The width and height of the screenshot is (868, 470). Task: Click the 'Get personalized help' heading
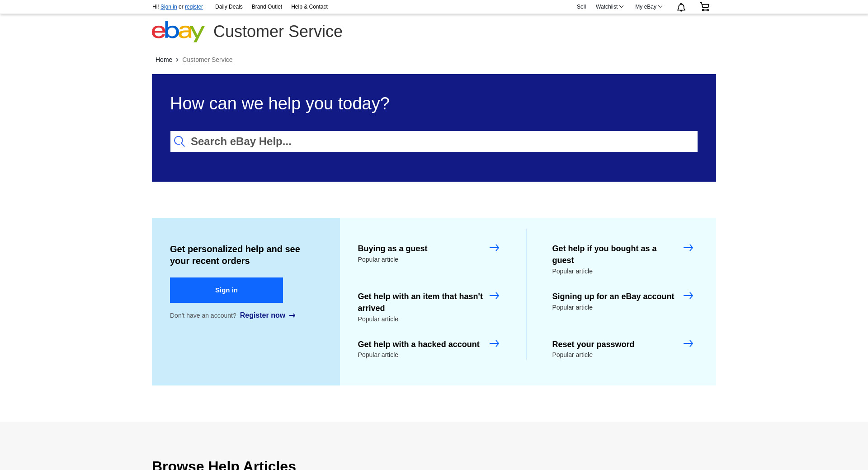(x=235, y=255)
